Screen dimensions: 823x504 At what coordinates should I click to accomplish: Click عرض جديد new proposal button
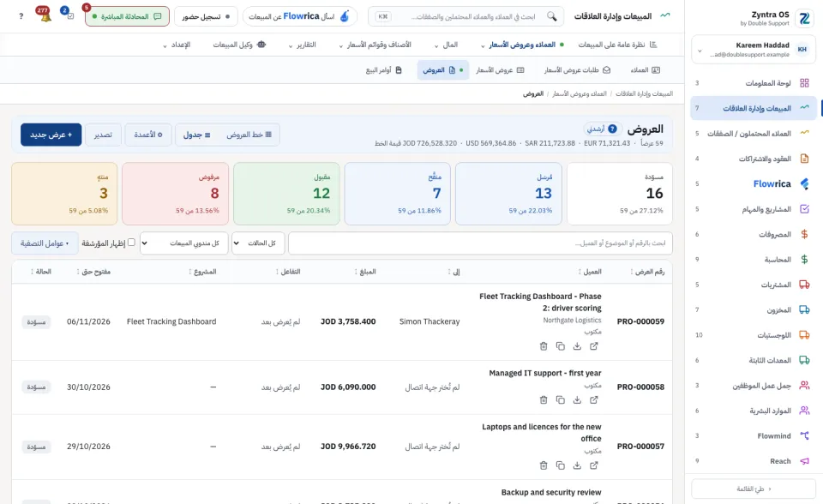[x=51, y=135]
